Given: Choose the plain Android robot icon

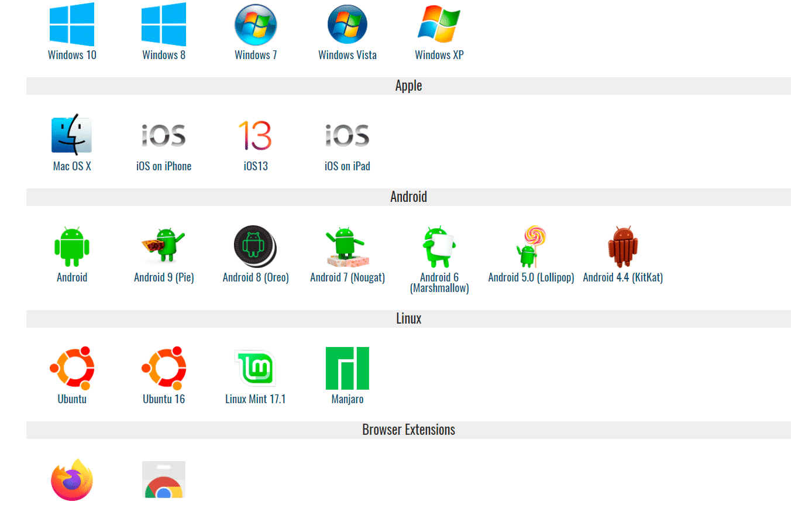Looking at the screenshot, I should coord(72,247).
